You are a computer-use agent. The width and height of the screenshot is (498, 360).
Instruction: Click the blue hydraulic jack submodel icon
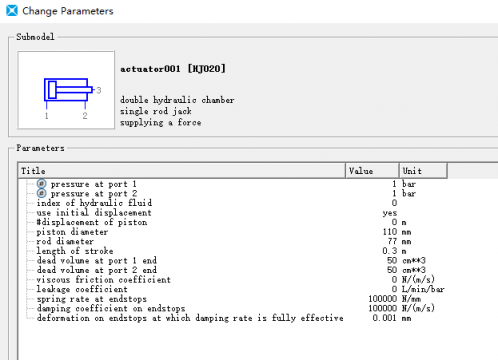pyautogui.click(x=68, y=89)
